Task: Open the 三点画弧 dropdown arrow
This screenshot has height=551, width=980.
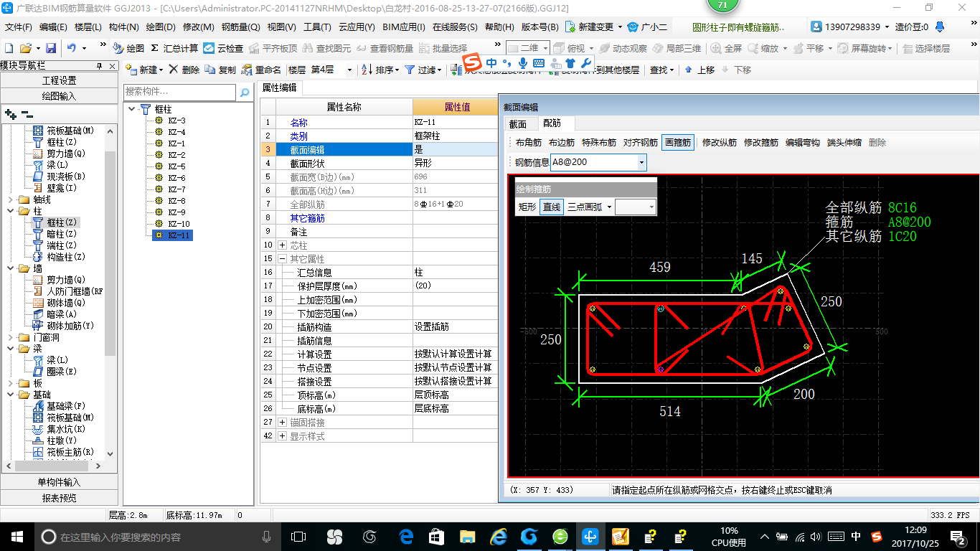Action: [x=610, y=207]
